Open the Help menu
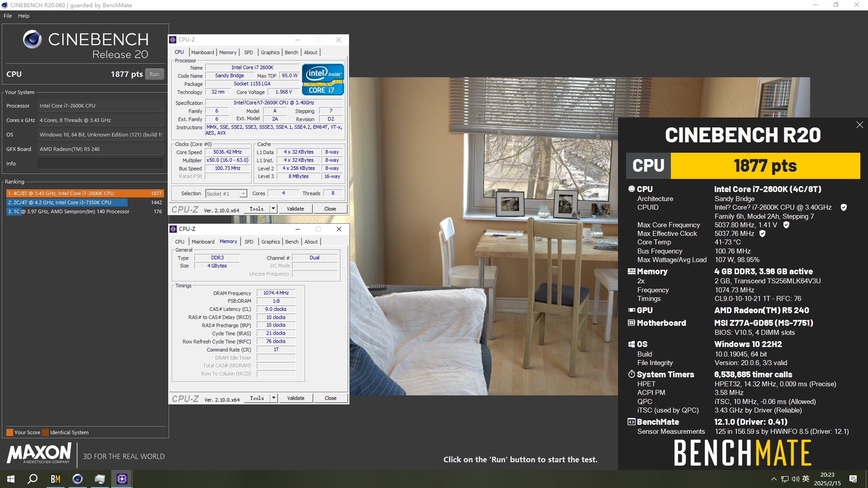Viewport: 868px width, 488px height. point(24,16)
